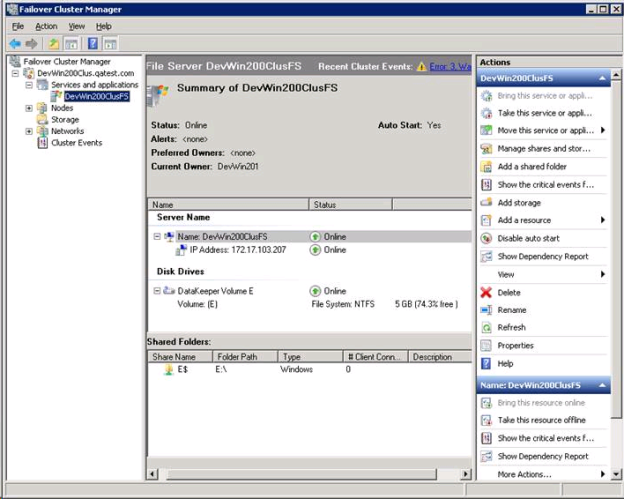Click Show Dependency Report under DevWin200ClusFS
Image resolution: width=624 pixels, height=499 pixels.
pyautogui.click(x=542, y=256)
